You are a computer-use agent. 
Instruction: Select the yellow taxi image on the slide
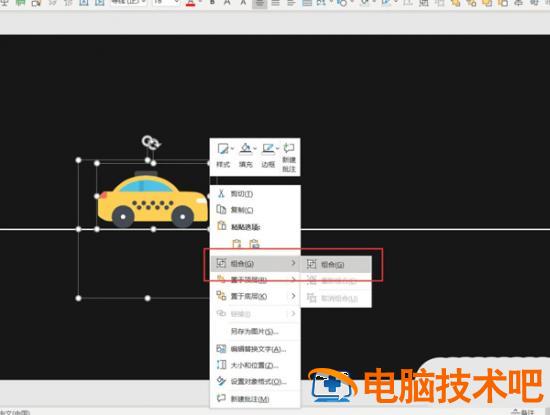[153, 199]
